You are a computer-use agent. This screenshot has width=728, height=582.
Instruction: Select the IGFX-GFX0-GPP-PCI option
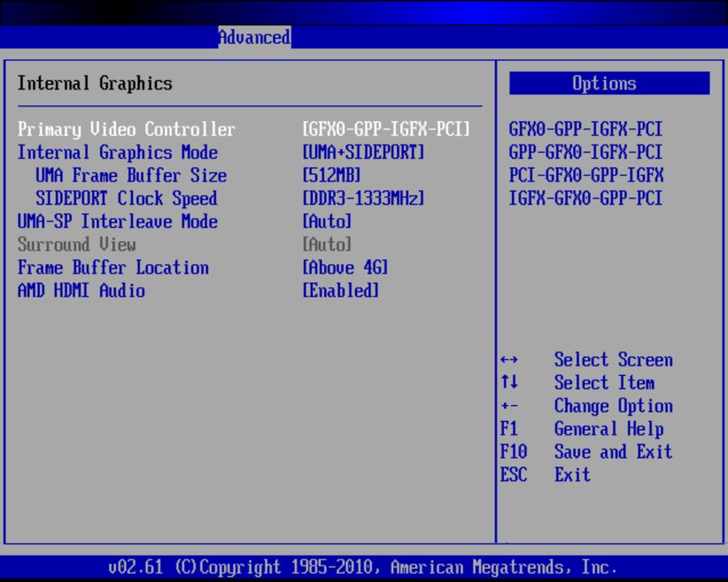tap(585, 198)
